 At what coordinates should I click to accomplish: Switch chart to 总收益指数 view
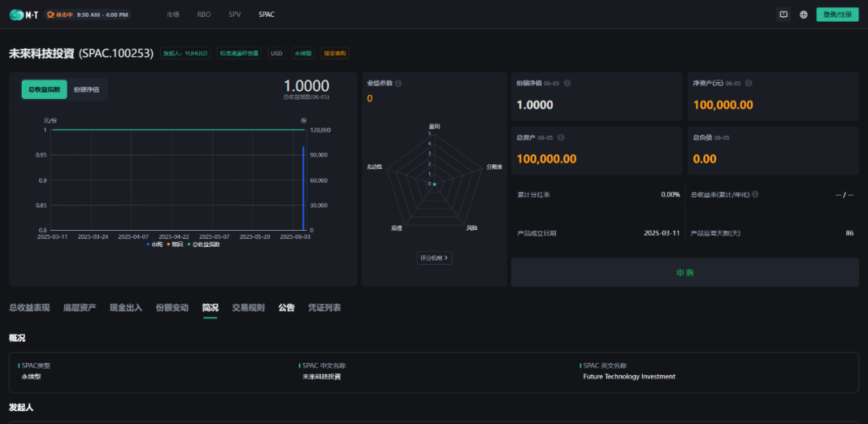(x=44, y=90)
